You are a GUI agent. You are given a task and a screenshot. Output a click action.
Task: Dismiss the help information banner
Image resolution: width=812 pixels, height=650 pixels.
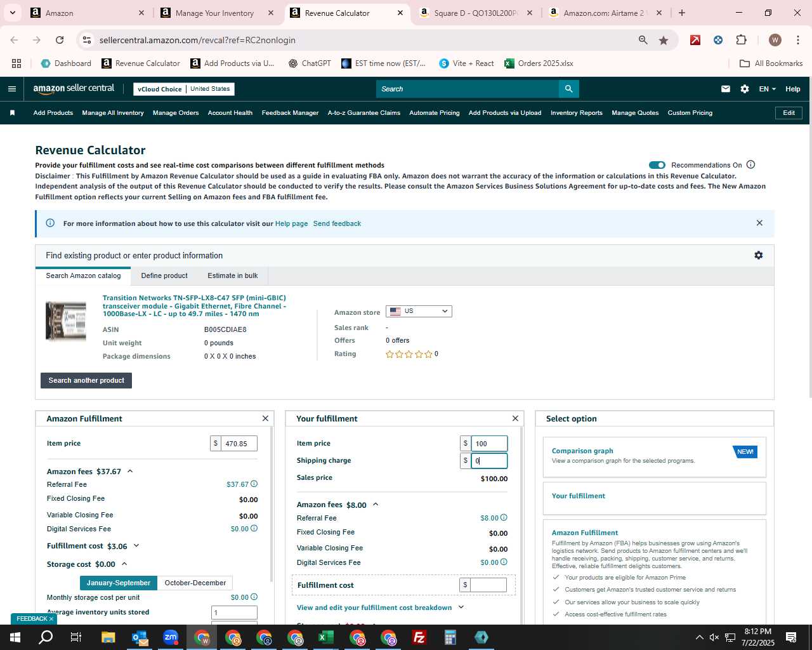[x=759, y=223]
